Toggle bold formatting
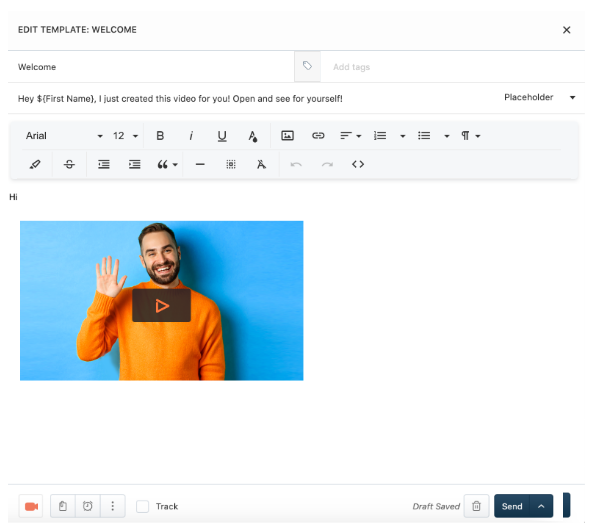 (x=160, y=136)
